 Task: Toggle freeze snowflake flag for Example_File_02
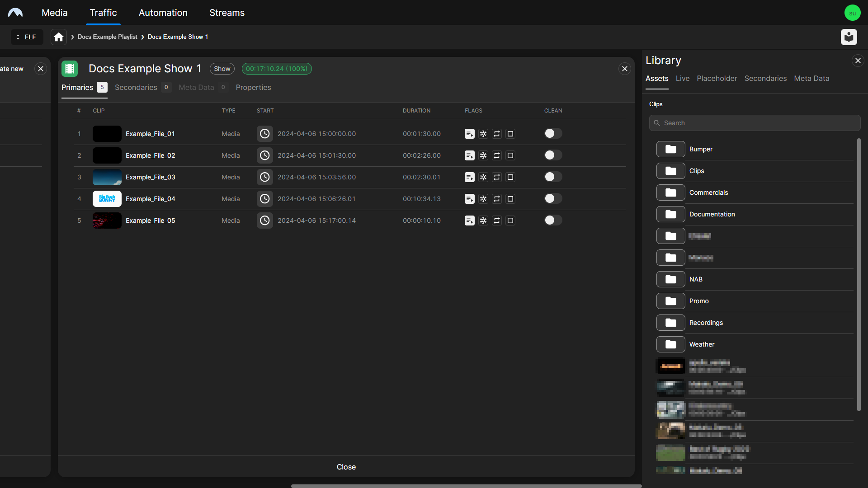pos(483,155)
